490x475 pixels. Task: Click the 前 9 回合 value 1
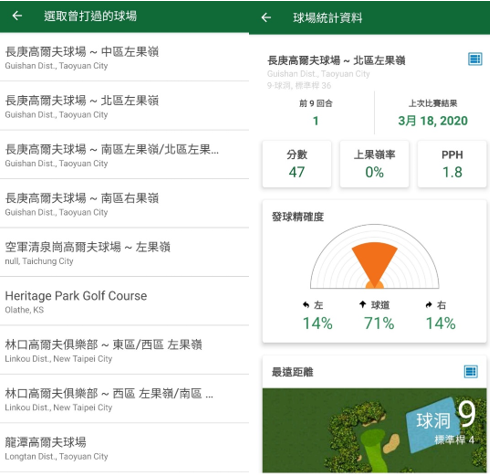(316, 121)
